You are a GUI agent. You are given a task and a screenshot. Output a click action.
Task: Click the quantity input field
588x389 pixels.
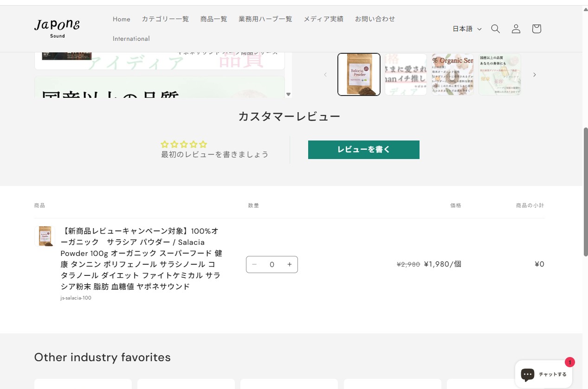click(272, 264)
